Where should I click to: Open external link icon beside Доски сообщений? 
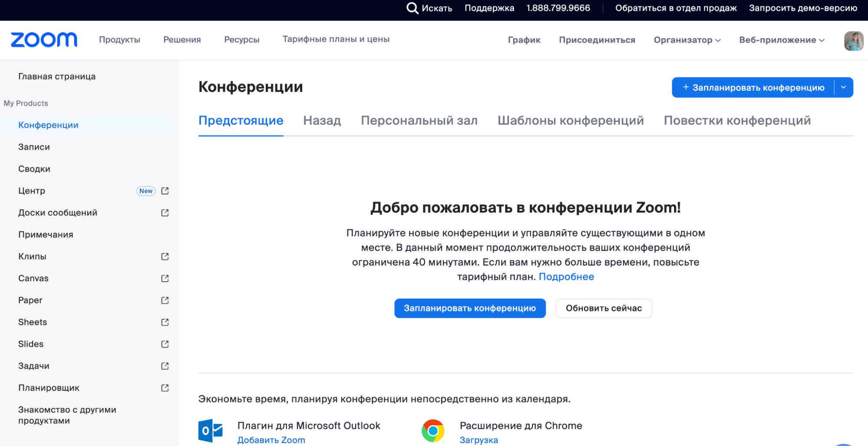[165, 213]
